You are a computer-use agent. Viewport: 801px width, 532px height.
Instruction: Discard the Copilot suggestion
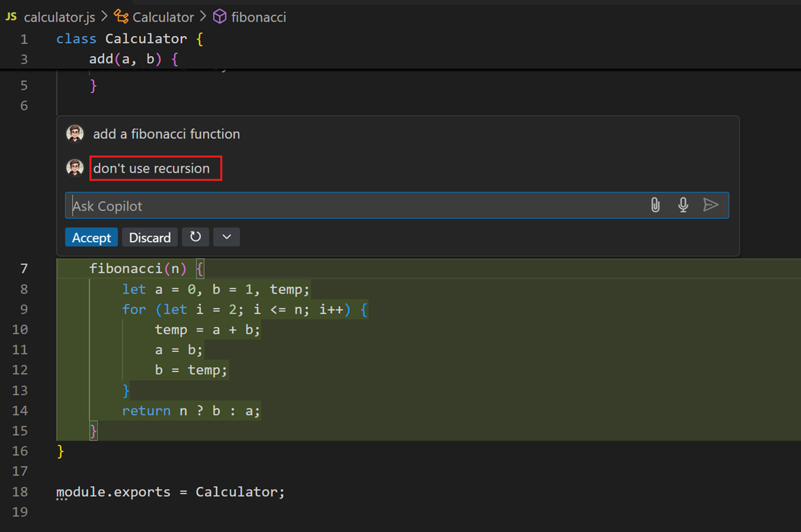[150, 237]
